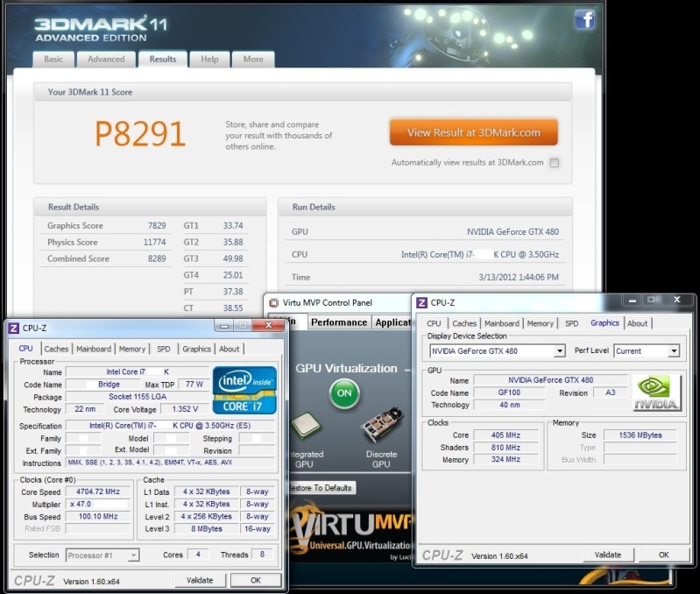The width and height of the screenshot is (700, 594).
Task: Select the Results tab in 3DMark
Action: point(162,59)
